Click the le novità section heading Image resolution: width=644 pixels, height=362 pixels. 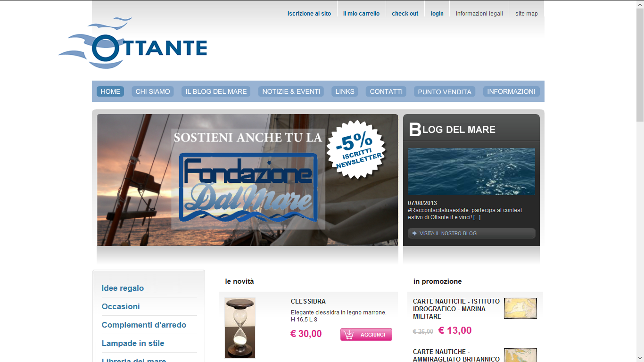click(x=239, y=281)
